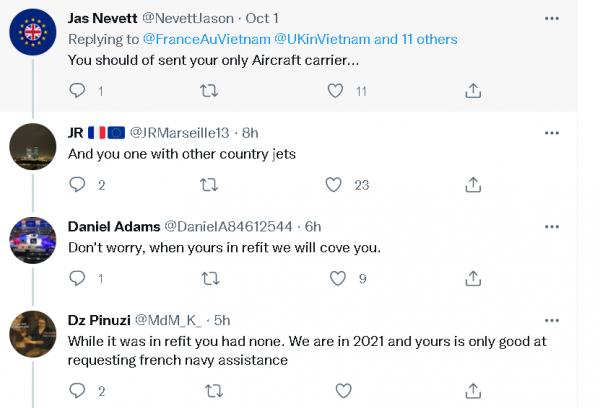Open more options on Jas Nevett's tweet
Image resolution: width=600 pixels, height=408 pixels.
pos(551,19)
